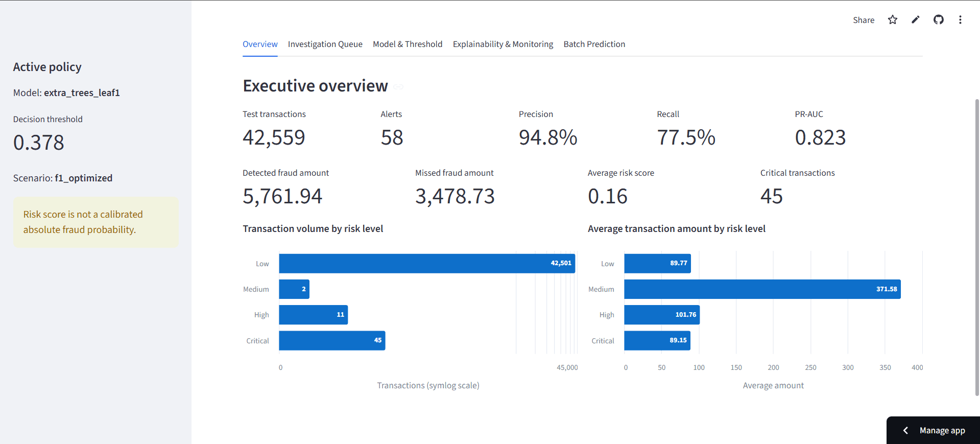Click the Model extra_trees_leaf1 text

click(66, 92)
